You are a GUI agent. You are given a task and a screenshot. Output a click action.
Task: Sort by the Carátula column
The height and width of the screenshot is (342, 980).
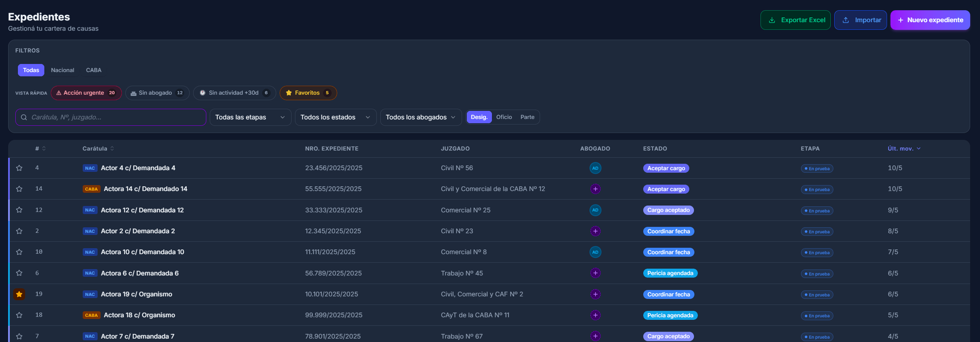(98, 148)
